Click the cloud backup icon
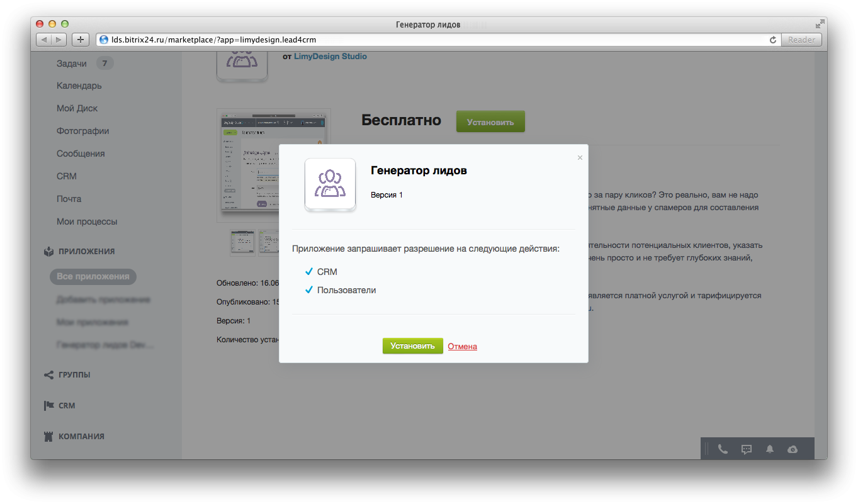This screenshot has width=858, height=504. click(792, 449)
